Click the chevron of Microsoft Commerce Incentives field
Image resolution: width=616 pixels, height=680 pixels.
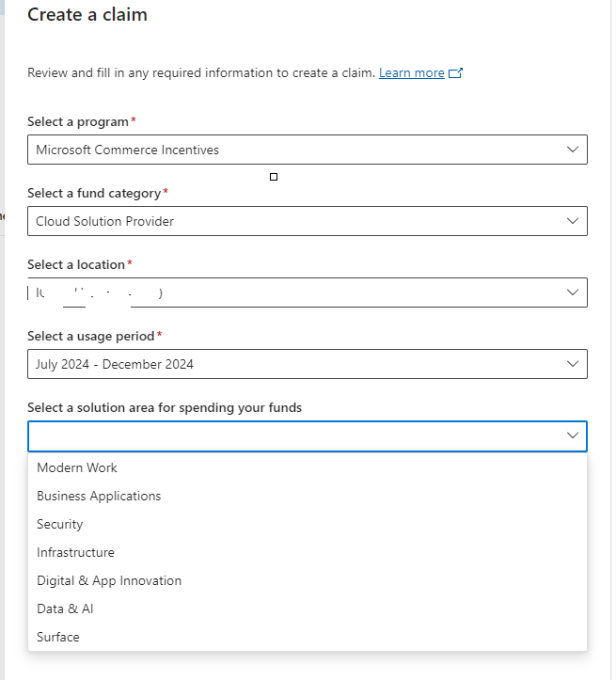point(573,150)
